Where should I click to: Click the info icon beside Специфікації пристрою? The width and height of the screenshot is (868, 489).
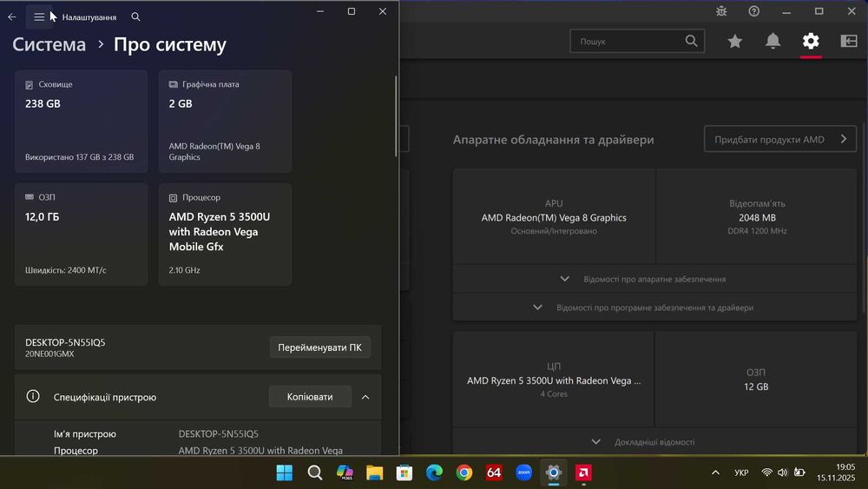coord(33,397)
